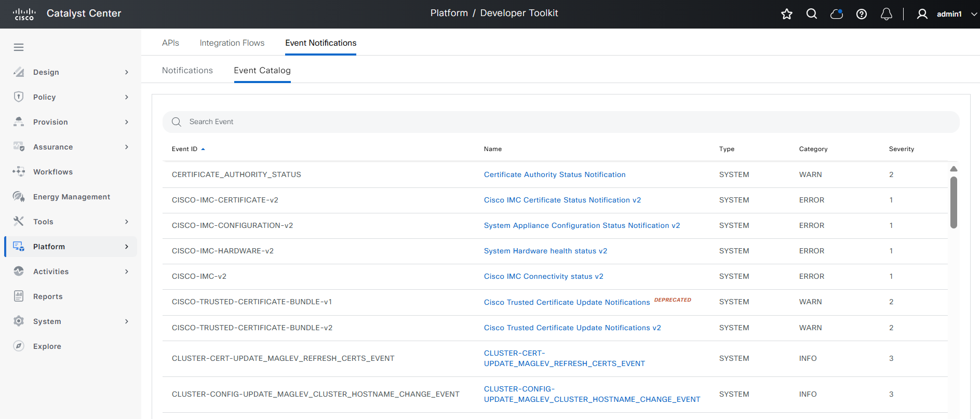Click the Reports sidebar icon
The image size is (980, 419).
click(19, 296)
